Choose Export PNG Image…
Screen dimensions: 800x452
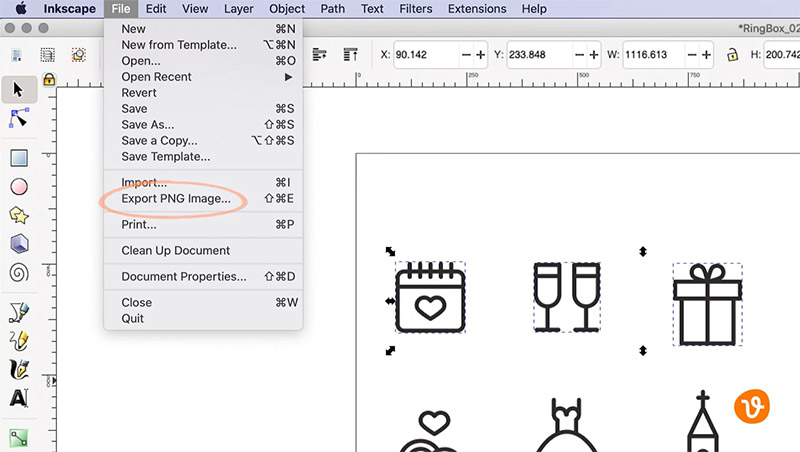203,198
